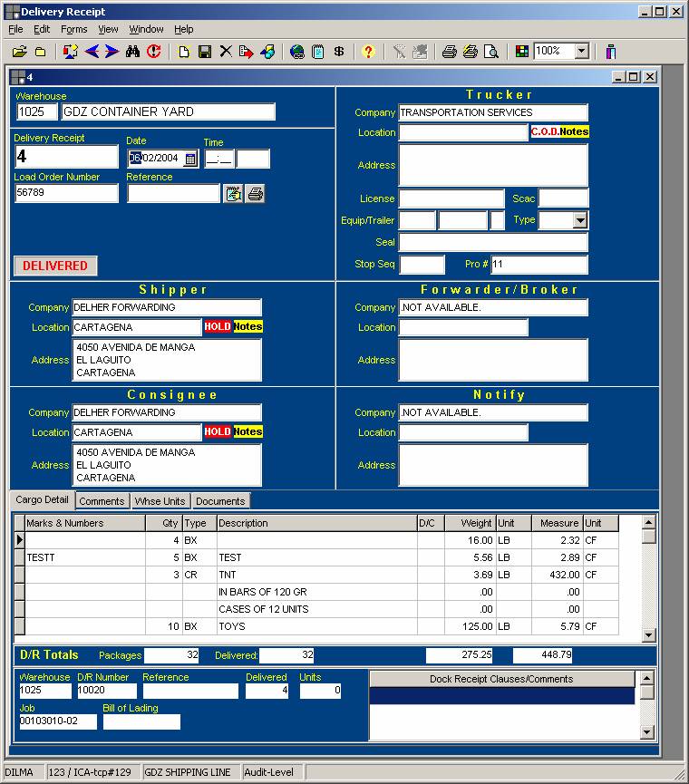The height and width of the screenshot is (784, 689).
Task: Open the calendar picker in Date field
Action: click(190, 160)
